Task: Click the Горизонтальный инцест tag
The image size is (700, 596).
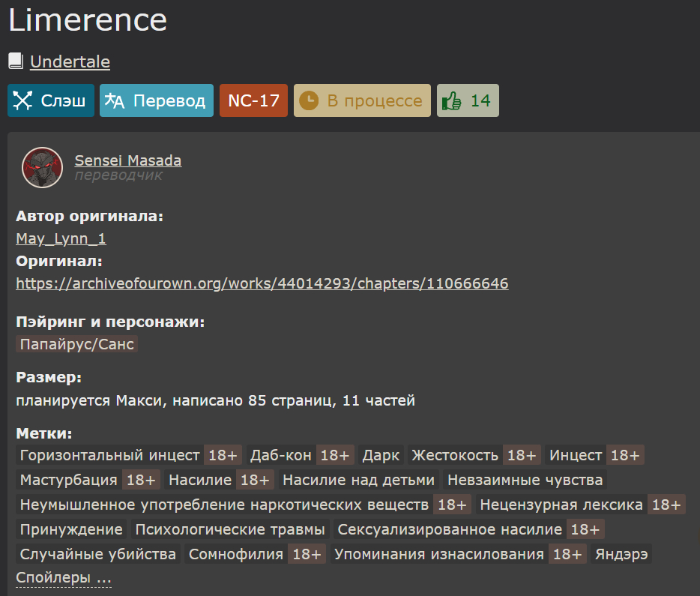Action: pyautogui.click(x=110, y=455)
